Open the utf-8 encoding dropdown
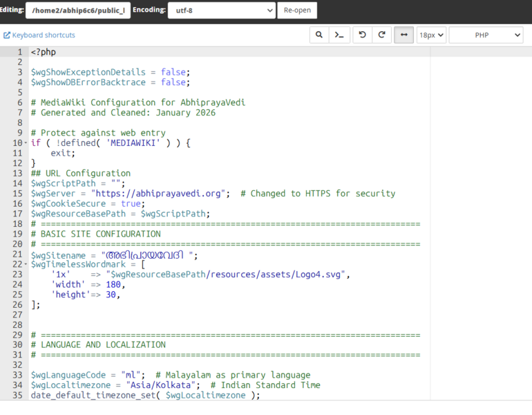 (x=222, y=10)
